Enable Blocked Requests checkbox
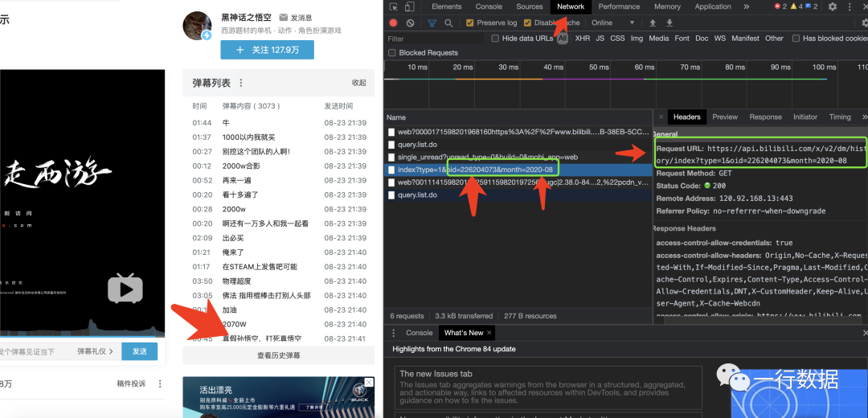The width and height of the screenshot is (868, 418). click(392, 52)
